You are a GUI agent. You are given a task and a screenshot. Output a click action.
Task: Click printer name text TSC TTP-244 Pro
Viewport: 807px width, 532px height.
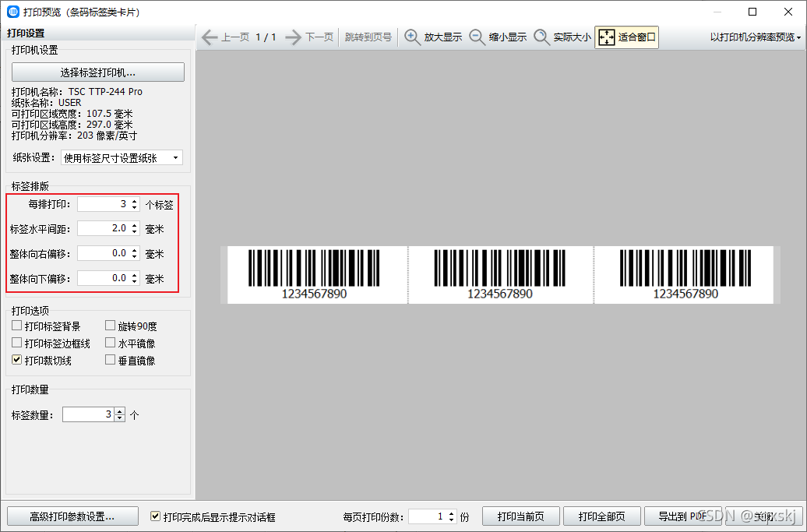[x=105, y=92]
